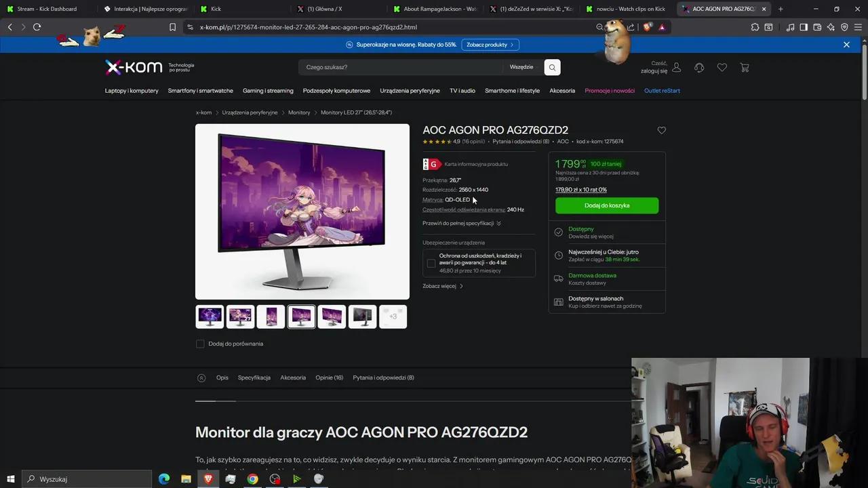Click the search magnifier button
Screen dimensions: 868x488
pyautogui.click(x=552, y=67)
